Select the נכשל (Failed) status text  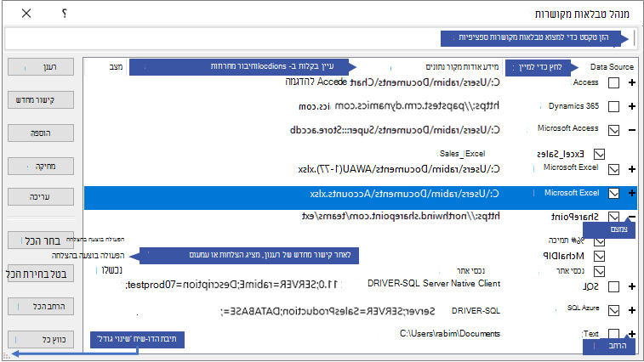(x=111, y=270)
